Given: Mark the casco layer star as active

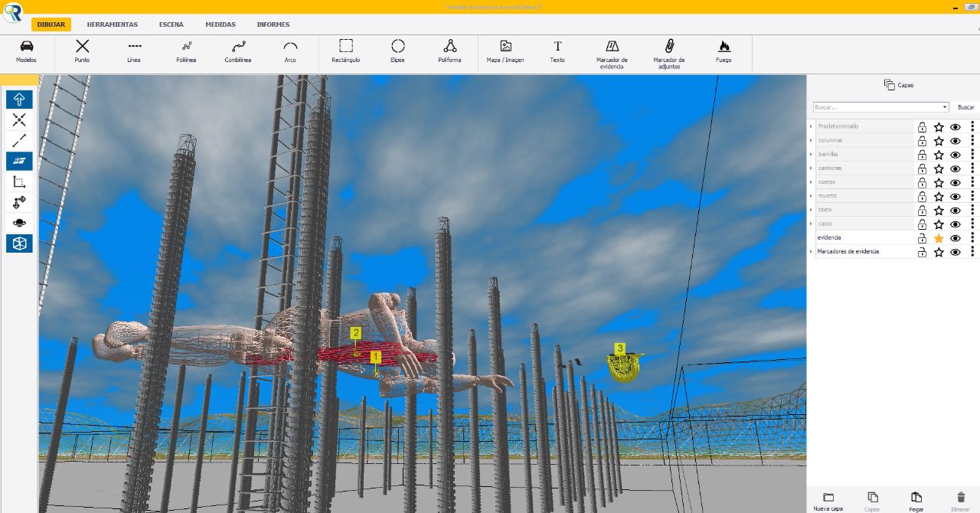Looking at the screenshot, I should 939,224.
